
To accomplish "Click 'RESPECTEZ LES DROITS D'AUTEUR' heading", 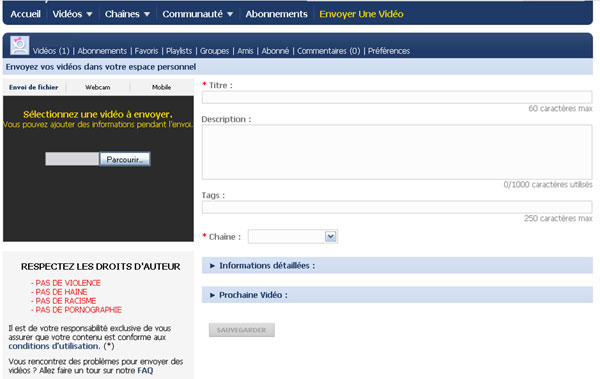I will pos(101,266).
